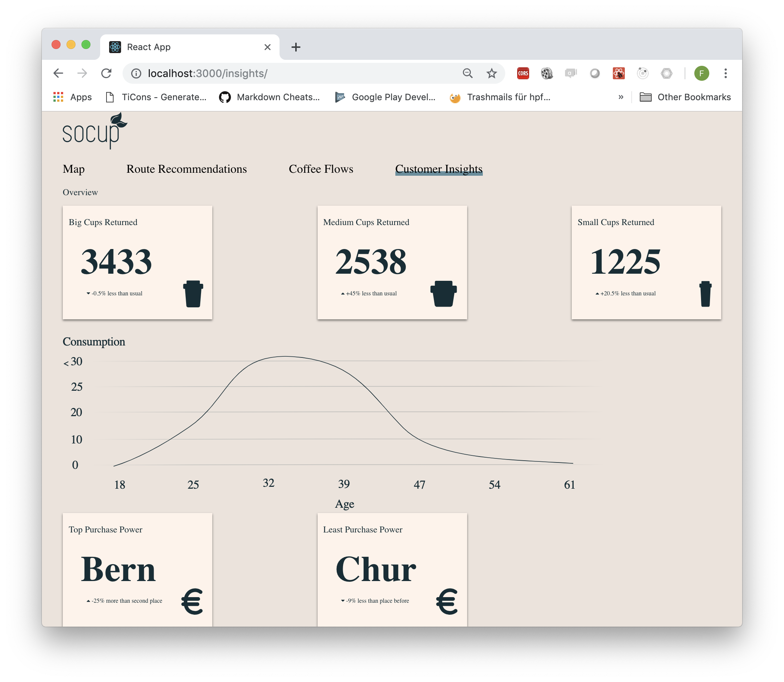Switch to the Coffee Flows tab
784x682 pixels.
click(x=321, y=169)
